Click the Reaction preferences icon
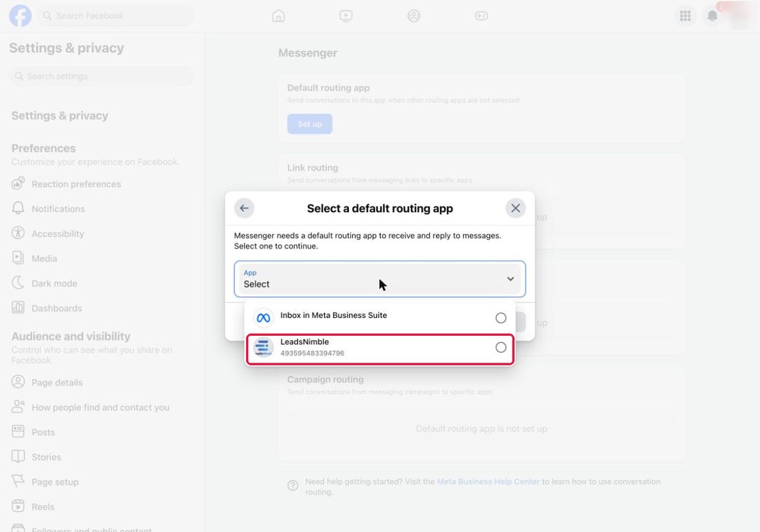The image size is (760, 532). [x=18, y=184]
